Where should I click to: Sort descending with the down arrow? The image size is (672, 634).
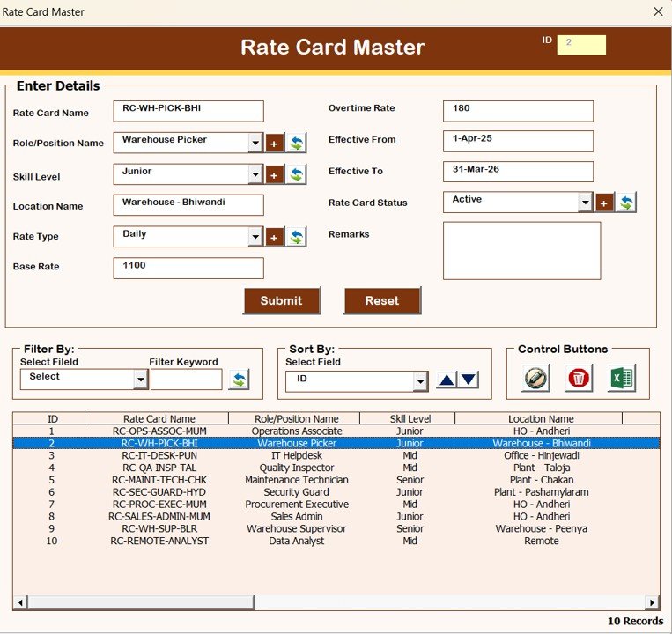tap(469, 380)
